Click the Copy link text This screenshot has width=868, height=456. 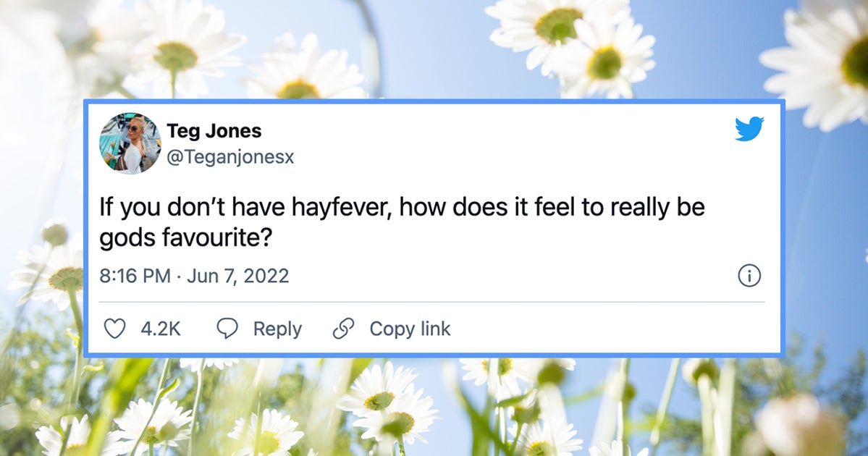pos(410,329)
